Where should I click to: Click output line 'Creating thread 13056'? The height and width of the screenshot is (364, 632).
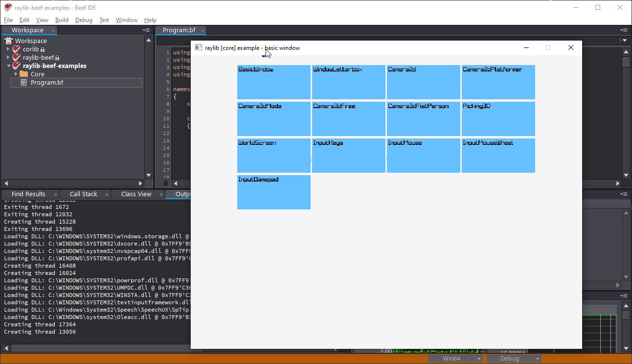(x=40, y=332)
